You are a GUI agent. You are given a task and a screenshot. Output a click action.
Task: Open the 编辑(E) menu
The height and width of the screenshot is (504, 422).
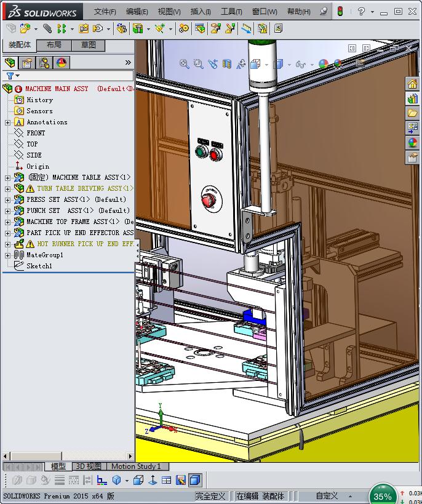[137, 12]
